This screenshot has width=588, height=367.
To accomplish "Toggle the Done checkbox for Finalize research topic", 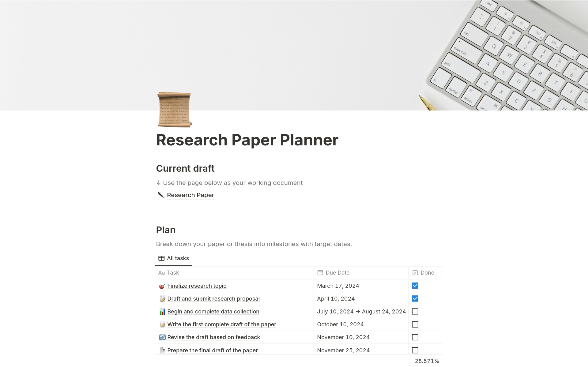I will pyautogui.click(x=415, y=285).
